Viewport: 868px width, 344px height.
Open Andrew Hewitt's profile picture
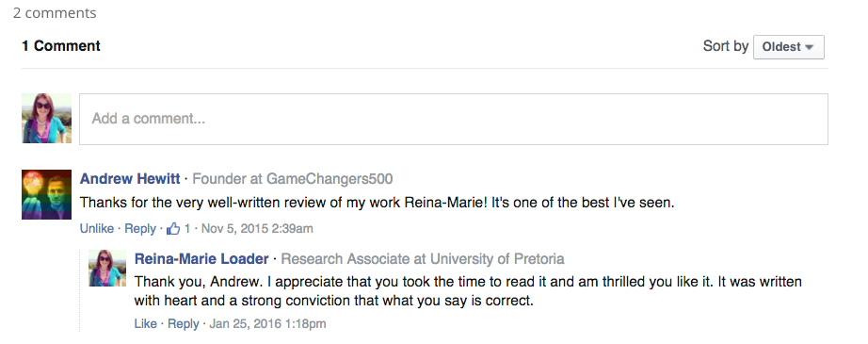point(46,194)
